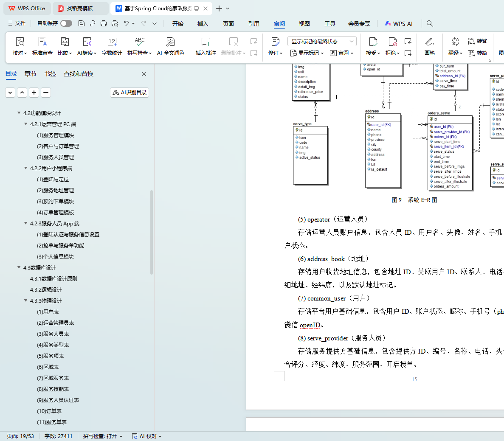Open the 显示标记 dropdown
Image resolution: width=504 pixels, height=441 pixels.
[x=307, y=53]
